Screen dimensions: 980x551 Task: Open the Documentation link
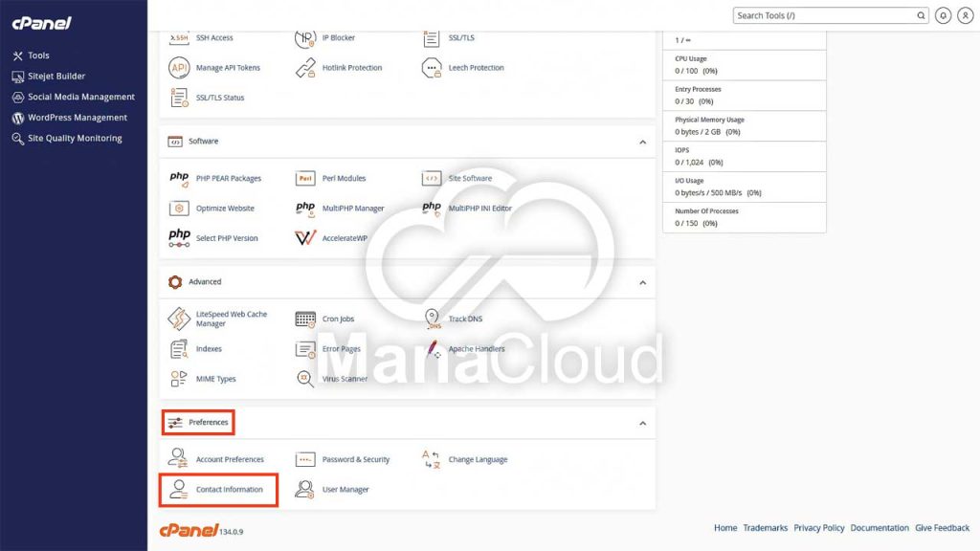coord(880,527)
